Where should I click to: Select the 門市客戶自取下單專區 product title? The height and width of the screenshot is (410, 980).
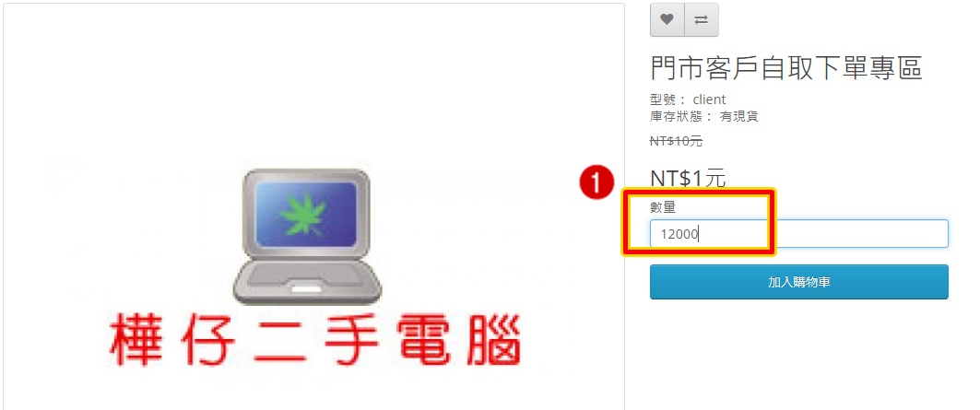(786, 67)
